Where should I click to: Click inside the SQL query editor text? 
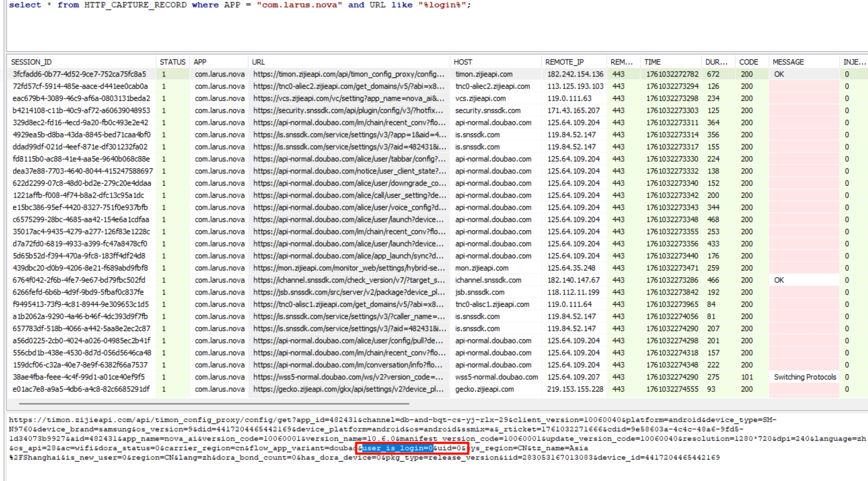point(240,5)
